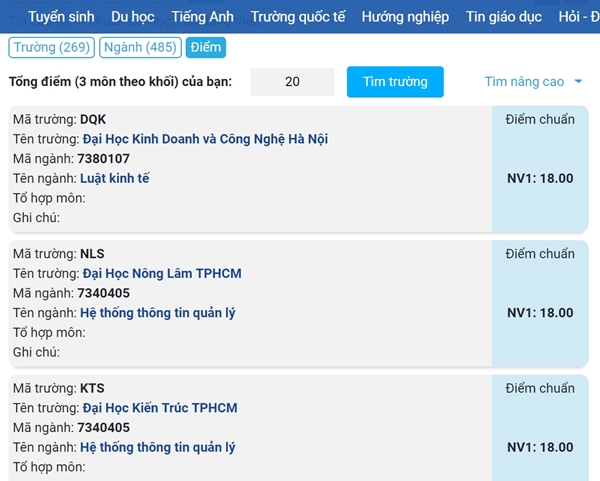The height and width of the screenshot is (481, 600).
Task: Open the Tiếng Anh menu item
Action: (202, 17)
